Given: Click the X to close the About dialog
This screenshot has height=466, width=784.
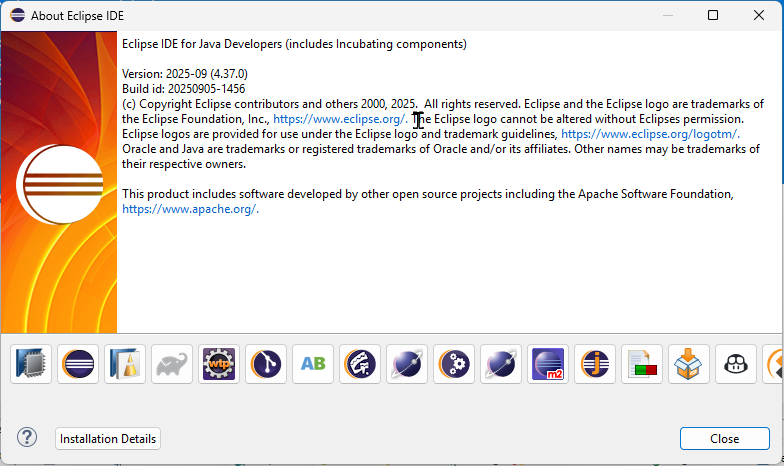Looking at the screenshot, I should [758, 16].
